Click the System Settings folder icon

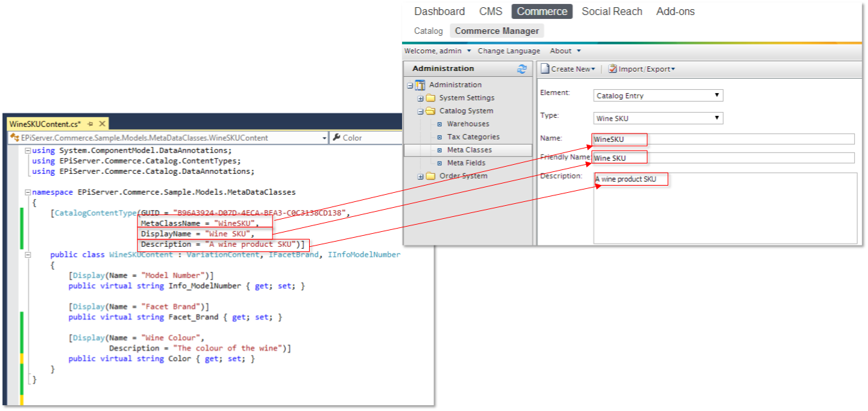coord(431,98)
